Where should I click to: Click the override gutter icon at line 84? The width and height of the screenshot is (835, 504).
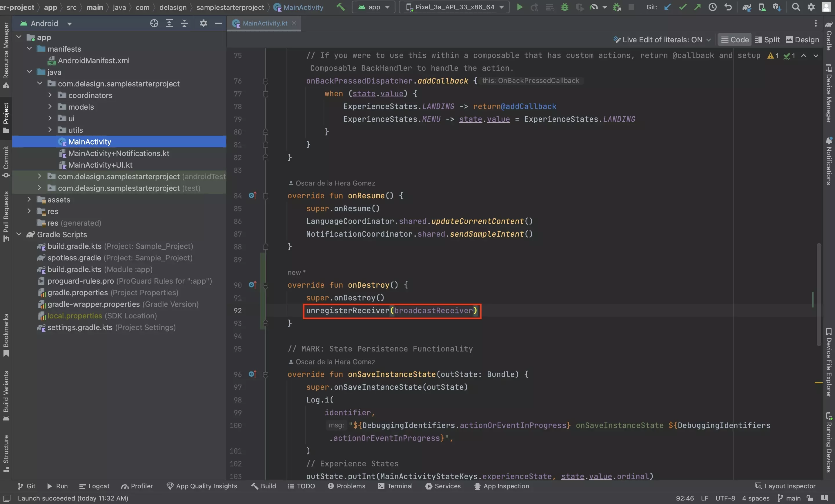[253, 195]
